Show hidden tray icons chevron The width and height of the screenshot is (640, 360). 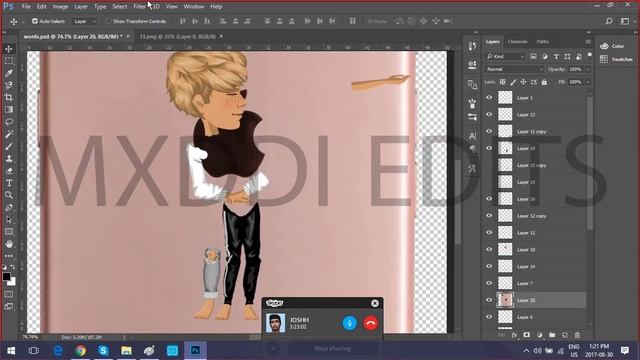pyautogui.click(x=527, y=351)
